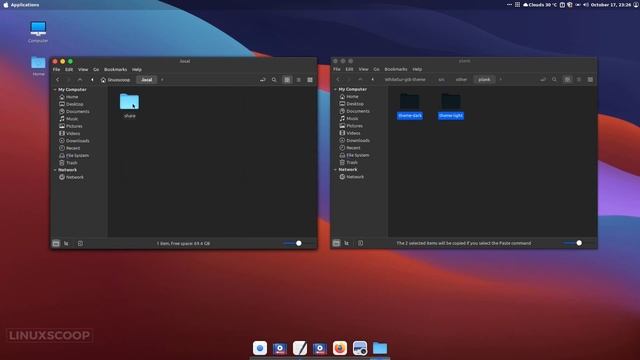Screen dimensions: 640x360
Task: Collapse Network section in local window
Action: click(55, 170)
